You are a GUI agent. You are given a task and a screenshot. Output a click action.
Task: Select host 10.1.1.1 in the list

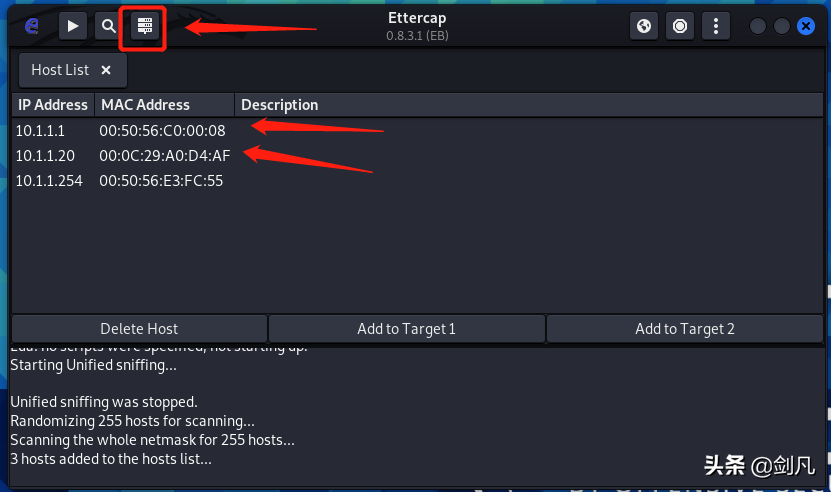pos(418,130)
